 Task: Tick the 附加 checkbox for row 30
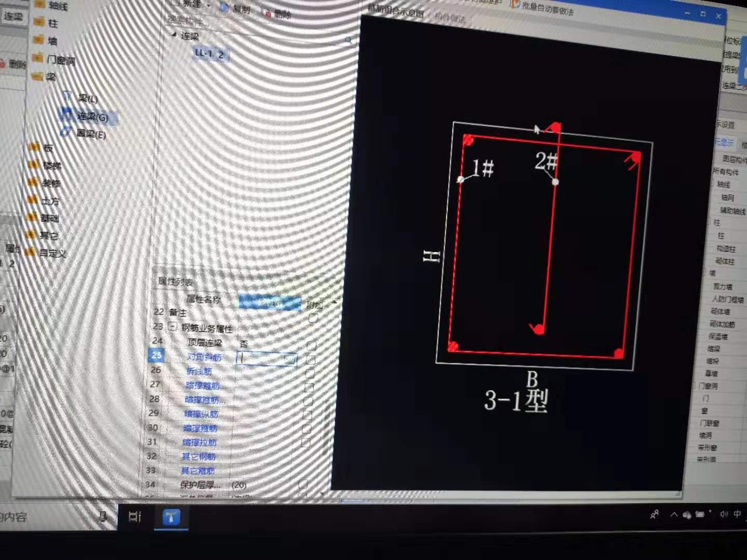306,429
